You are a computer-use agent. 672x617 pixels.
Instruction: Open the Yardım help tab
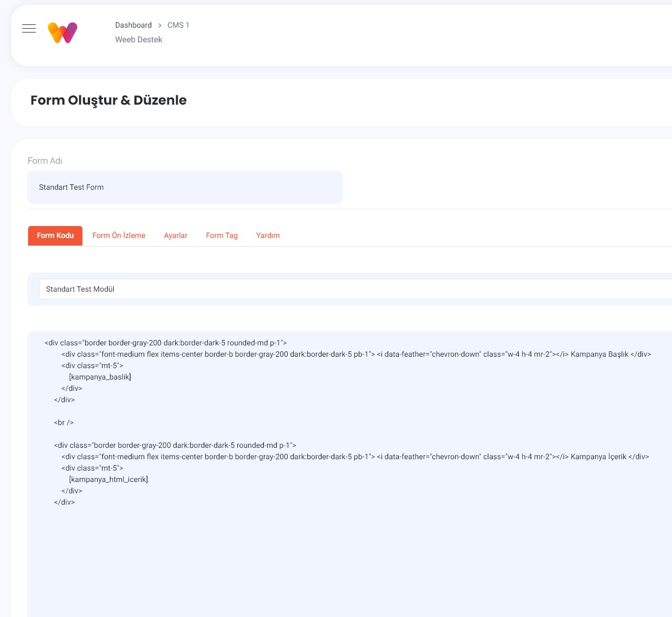click(268, 236)
